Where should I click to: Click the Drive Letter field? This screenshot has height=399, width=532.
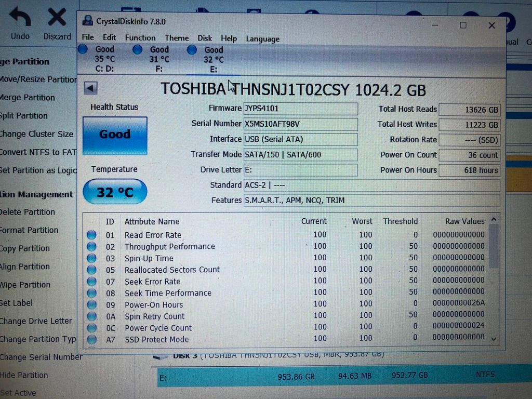pyautogui.click(x=301, y=170)
